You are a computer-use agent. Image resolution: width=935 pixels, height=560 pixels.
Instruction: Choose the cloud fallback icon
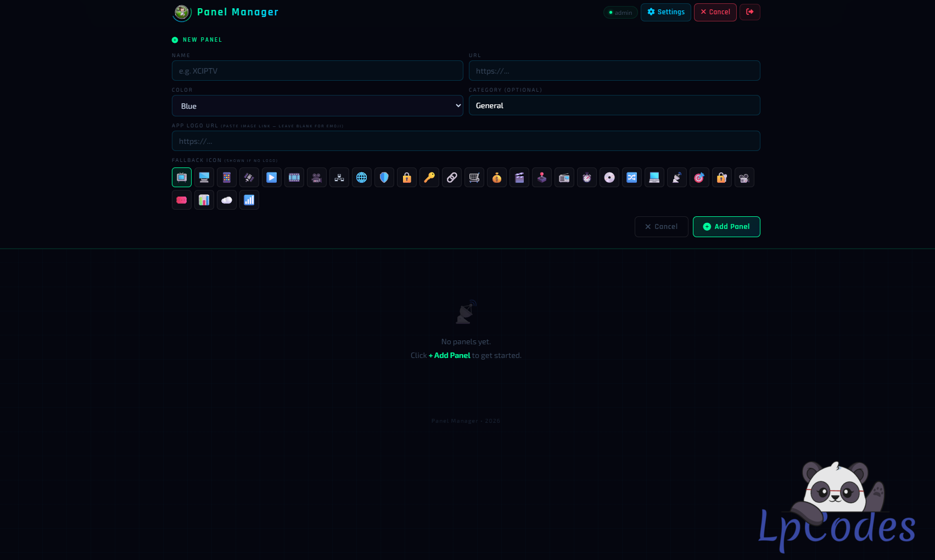tap(227, 200)
